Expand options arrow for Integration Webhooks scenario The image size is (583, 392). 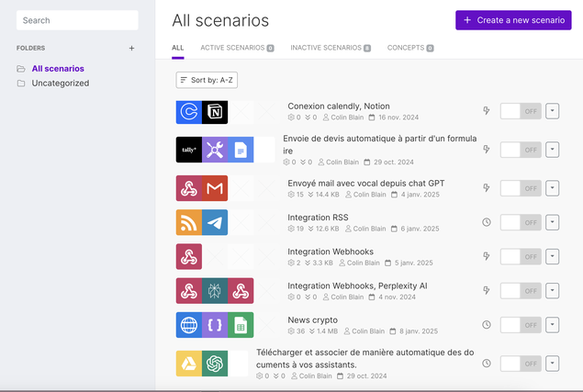[552, 257]
